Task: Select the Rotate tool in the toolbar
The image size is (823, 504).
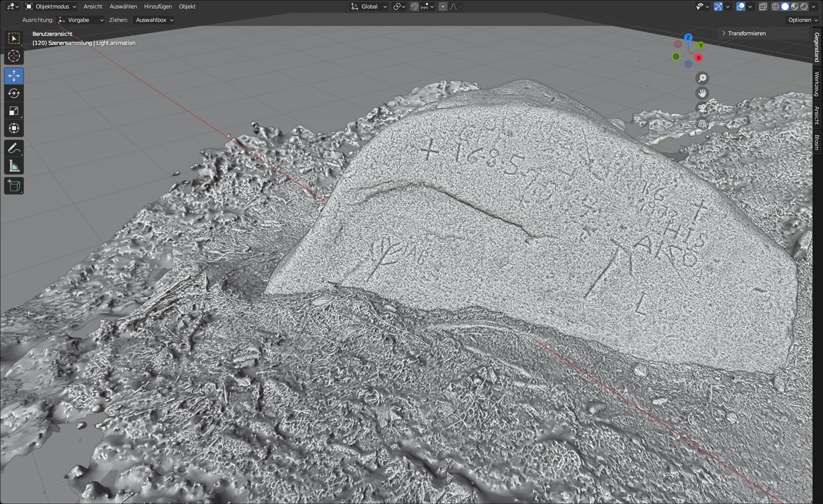Action: (x=14, y=94)
